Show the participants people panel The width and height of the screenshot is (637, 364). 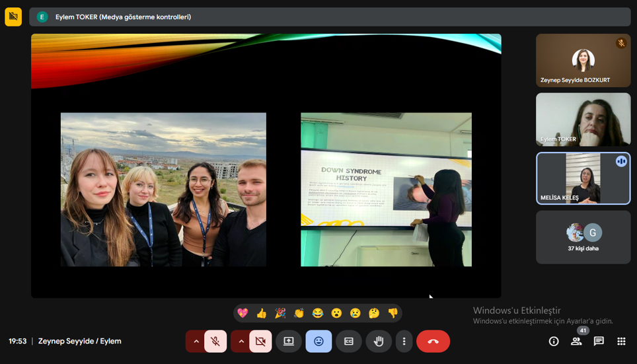pyautogui.click(x=576, y=341)
